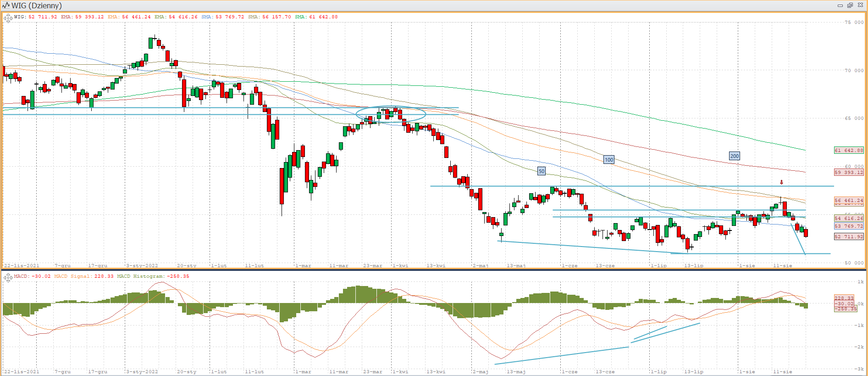868x376 pixels.
Task: Select the WIG price tag 52 711.92
Action: [849, 236]
